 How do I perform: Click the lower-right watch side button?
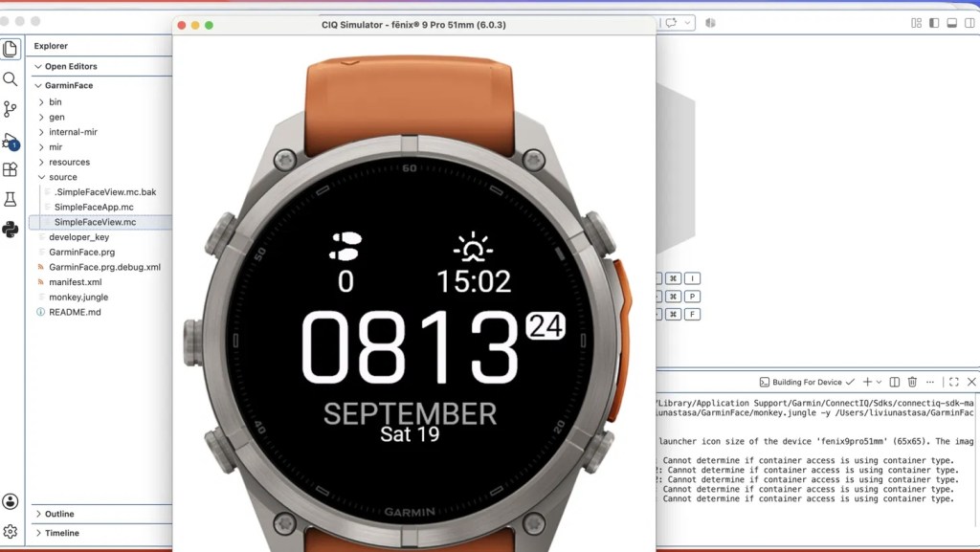tap(598, 451)
